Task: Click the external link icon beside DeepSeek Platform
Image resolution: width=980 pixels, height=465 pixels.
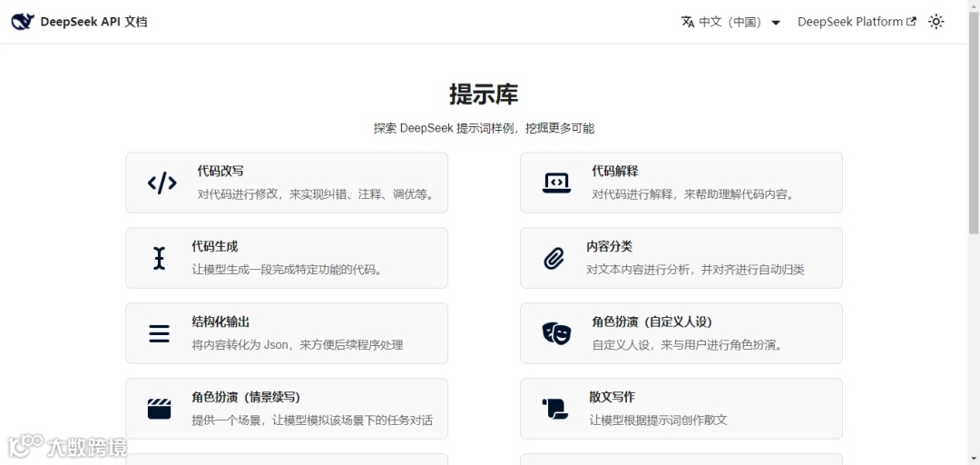Action: pos(911,21)
